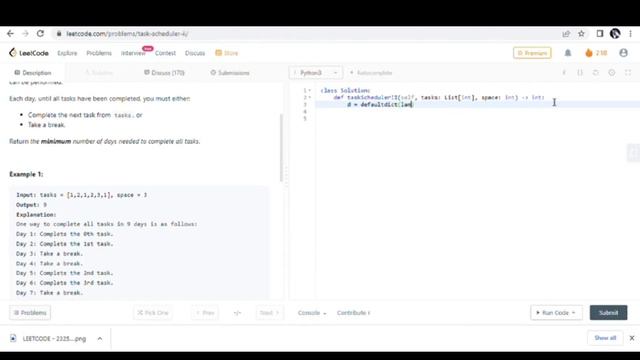Screen dimensions: 640x360
Task: Reset code with the restore icon
Action: [x=596, y=73]
